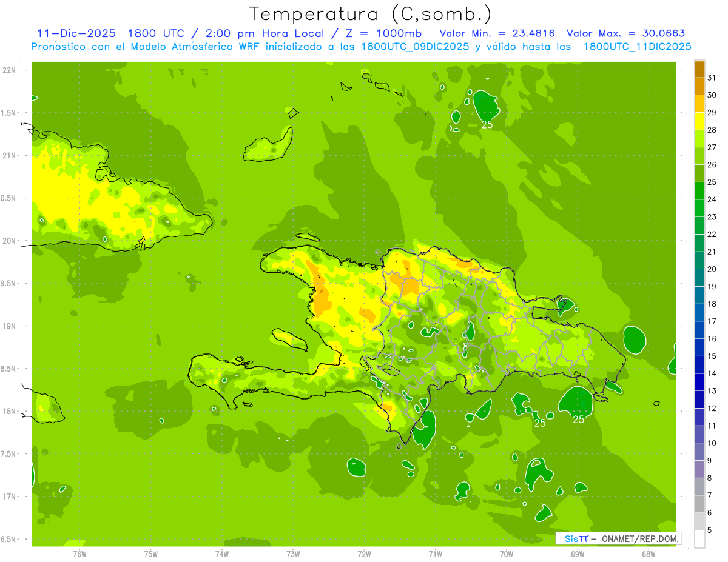The height and width of the screenshot is (562, 728).
Task: Select the "11-Dic-2025" date text
Action: coord(75,33)
